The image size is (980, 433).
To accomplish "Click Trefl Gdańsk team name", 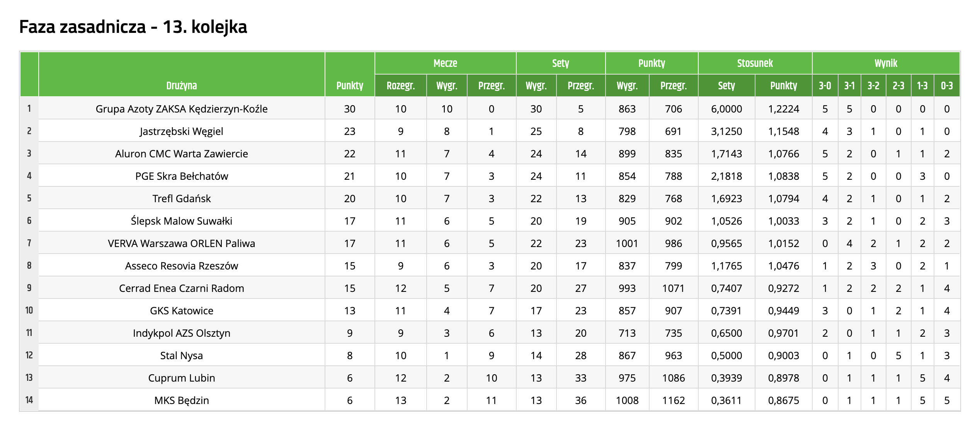I will pos(181,199).
